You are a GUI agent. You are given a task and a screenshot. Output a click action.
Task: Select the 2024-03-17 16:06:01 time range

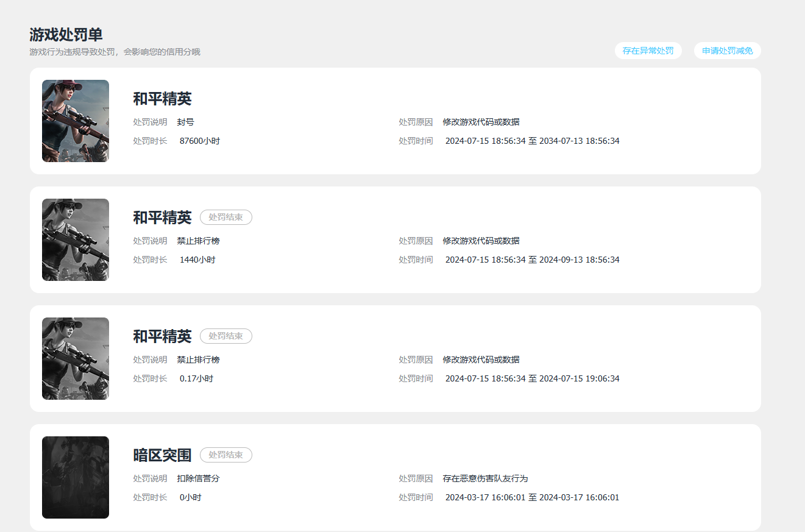(x=533, y=497)
